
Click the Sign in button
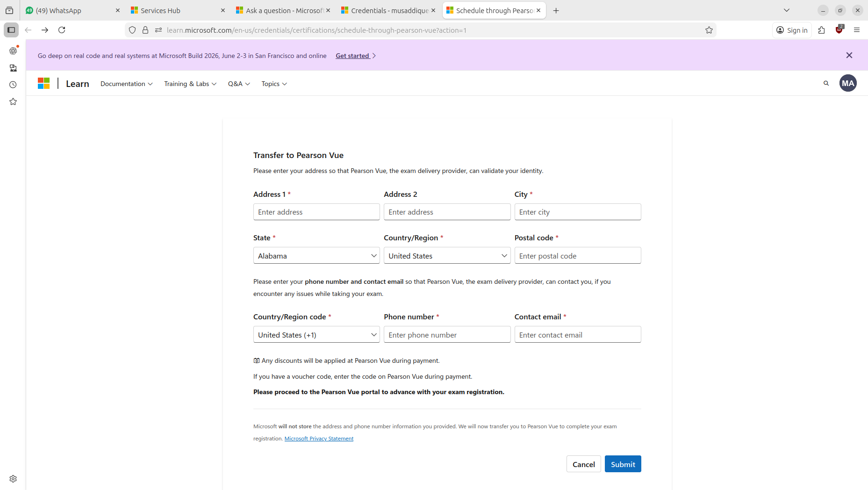[792, 30]
